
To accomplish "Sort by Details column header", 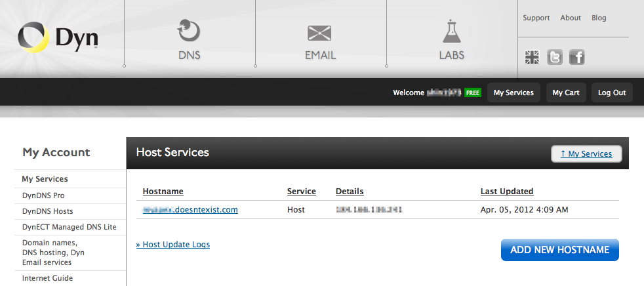I will pos(350,191).
